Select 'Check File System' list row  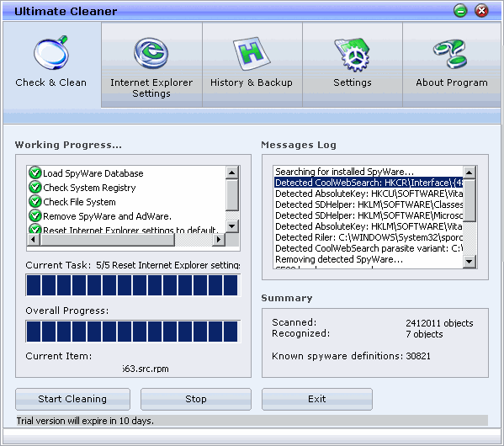coord(127,202)
